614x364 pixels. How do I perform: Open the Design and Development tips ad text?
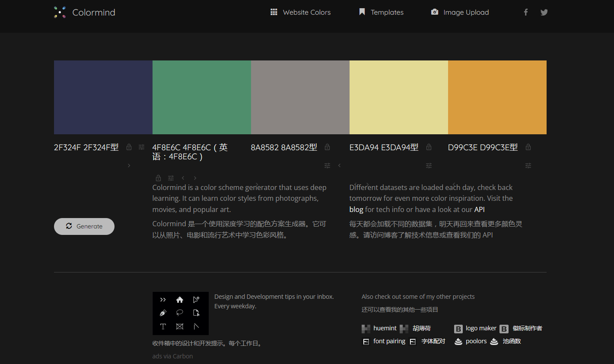[x=274, y=301]
